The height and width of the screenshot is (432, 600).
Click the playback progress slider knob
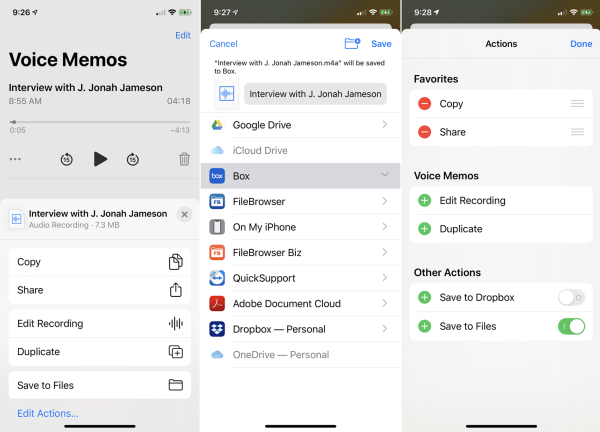pos(13,122)
